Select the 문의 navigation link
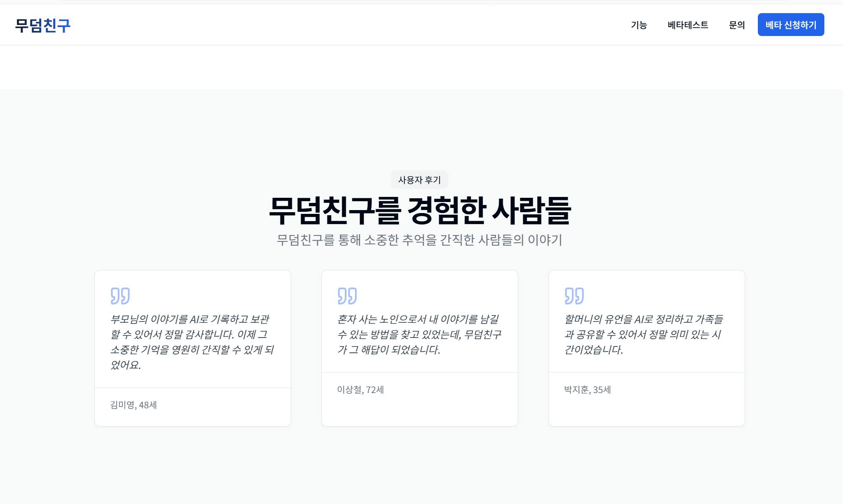 point(737,25)
